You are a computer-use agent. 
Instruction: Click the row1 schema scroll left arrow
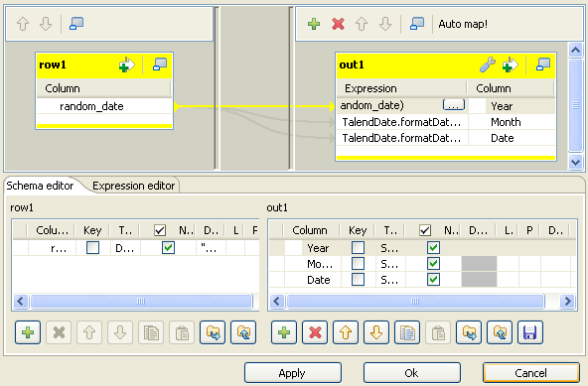point(21,302)
